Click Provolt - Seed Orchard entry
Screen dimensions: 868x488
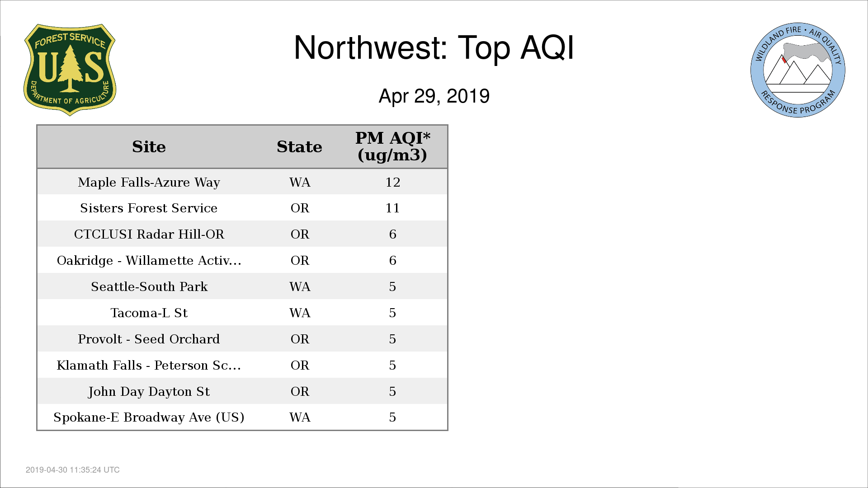pyautogui.click(x=149, y=339)
